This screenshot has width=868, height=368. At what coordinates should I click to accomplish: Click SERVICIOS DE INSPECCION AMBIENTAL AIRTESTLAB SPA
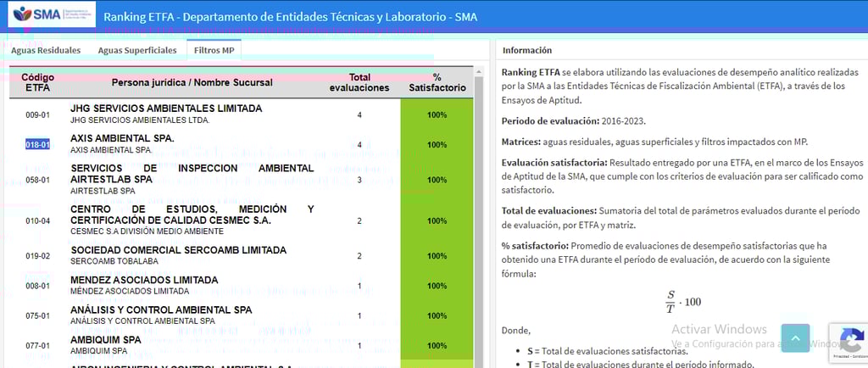click(192, 174)
